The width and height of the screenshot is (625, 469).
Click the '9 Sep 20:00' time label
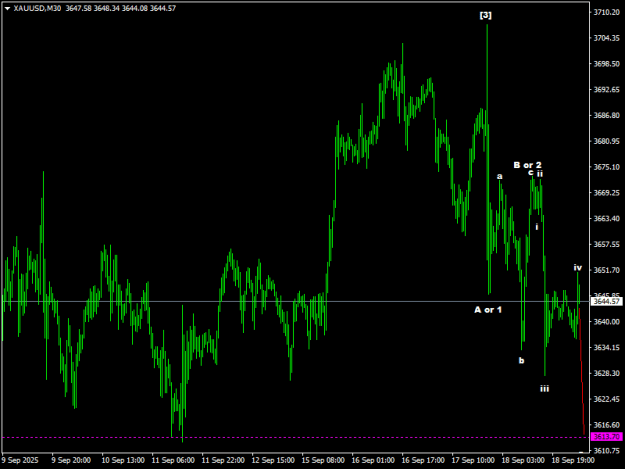(x=71, y=460)
